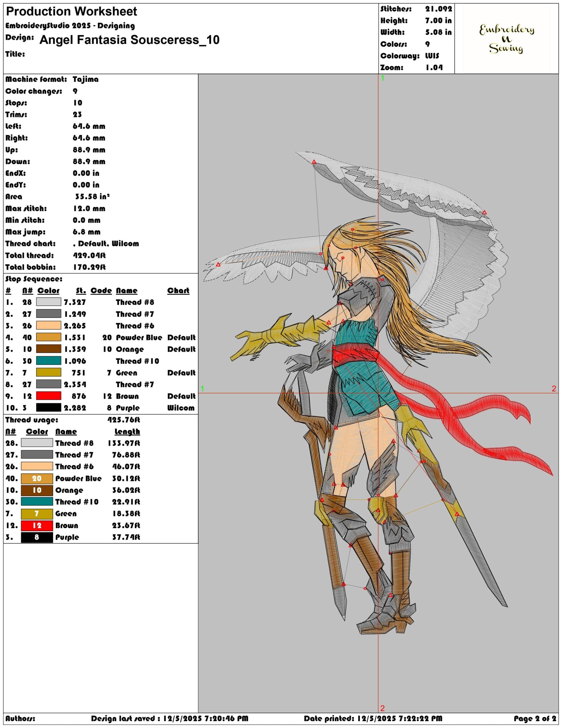Click the "St." column header

pos(81,291)
